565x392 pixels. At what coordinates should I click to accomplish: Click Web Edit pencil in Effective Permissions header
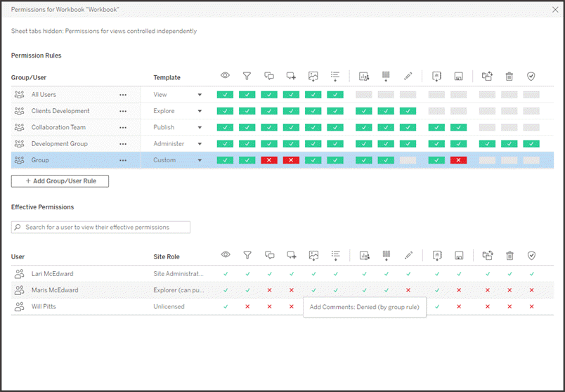408,256
